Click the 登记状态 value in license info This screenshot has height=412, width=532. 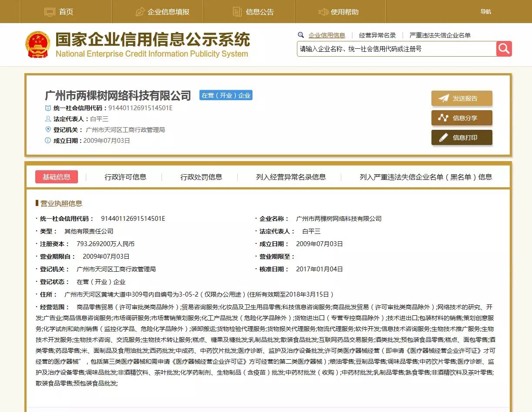[x=101, y=282]
